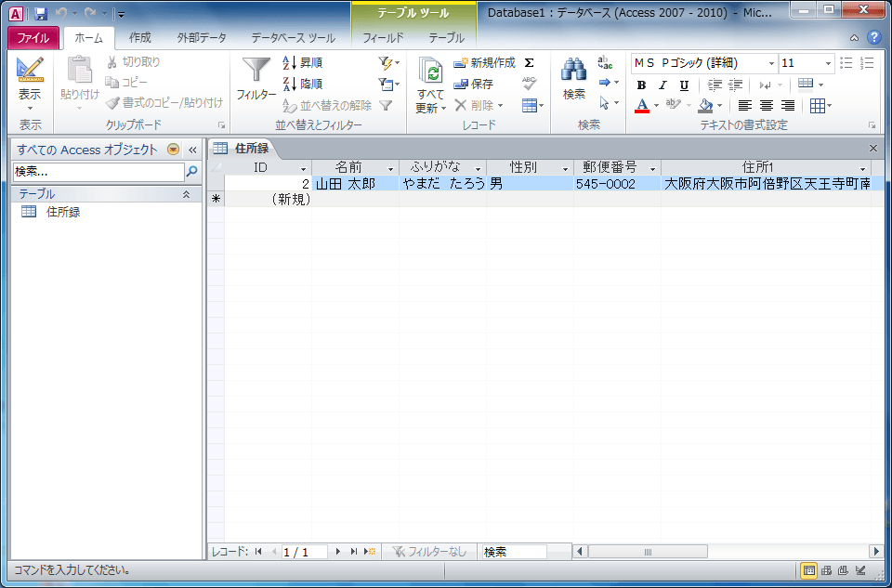Click the navigation pane 検索... field
This screenshot has height=588, width=892.
98,171
